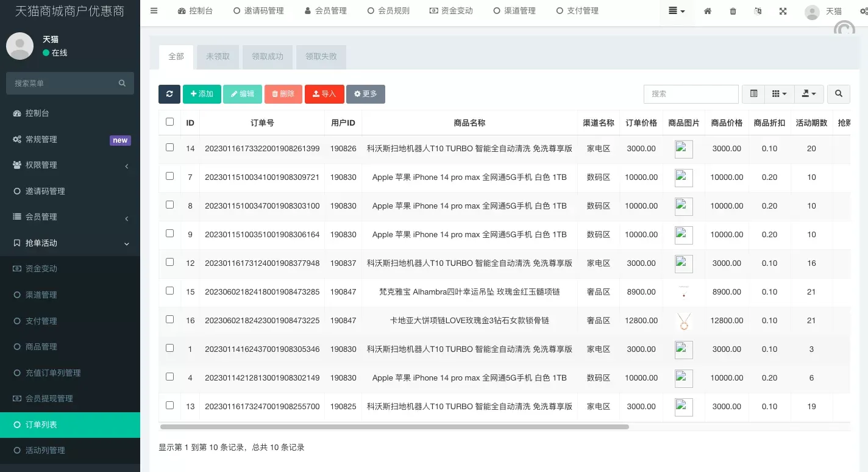
Task: Open the columns display dropdown
Action: 779,94
